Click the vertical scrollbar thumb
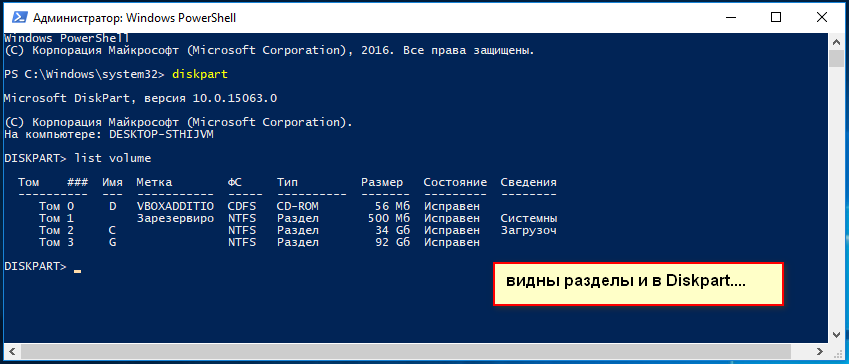This screenshot has width=849, height=364. [837, 58]
